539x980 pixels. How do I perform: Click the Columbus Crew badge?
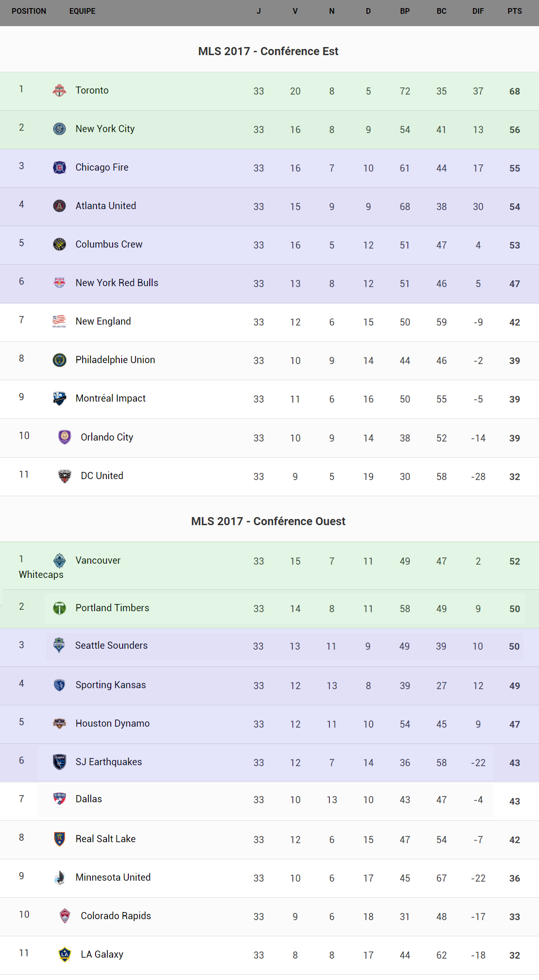[x=59, y=244]
